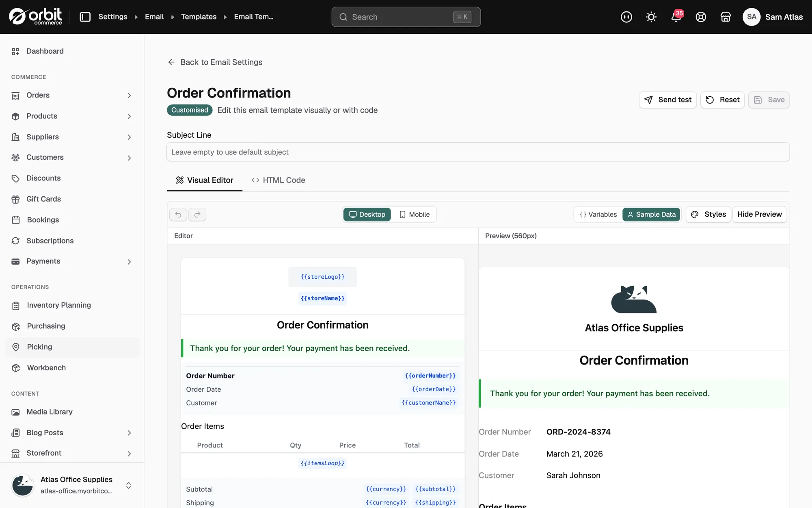Expand the Customers submenu
The height and width of the screenshot is (508, 812).
click(129, 158)
